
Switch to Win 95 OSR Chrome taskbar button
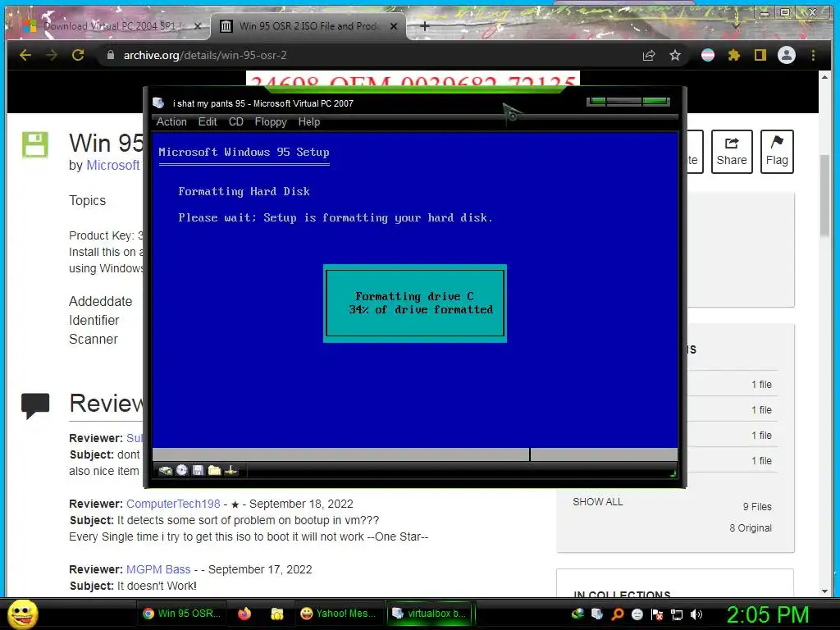click(x=181, y=614)
